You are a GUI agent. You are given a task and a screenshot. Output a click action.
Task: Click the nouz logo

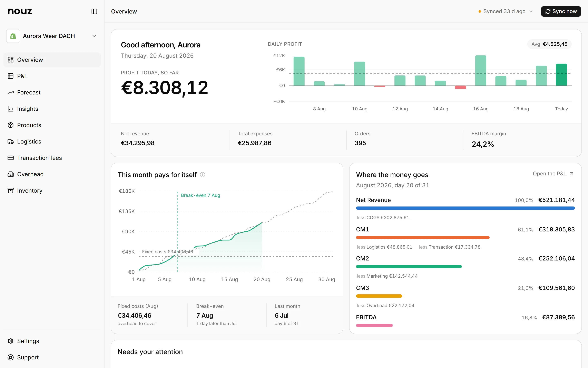click(20, 11)
